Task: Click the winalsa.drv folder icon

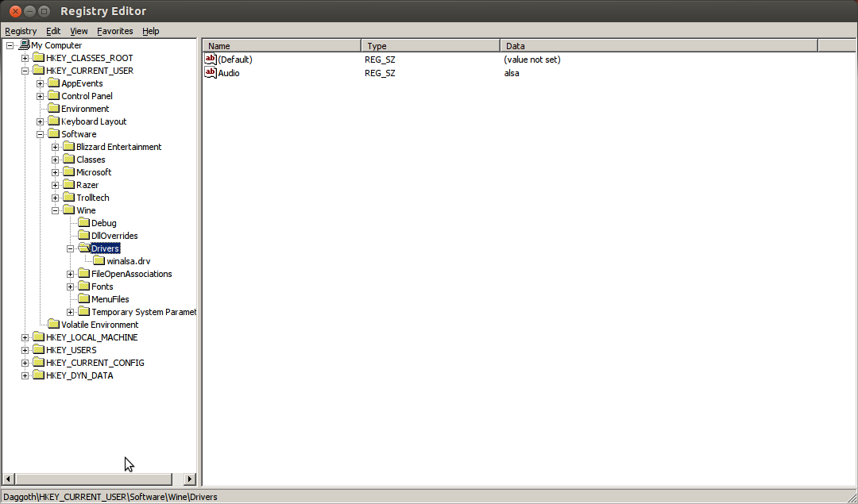Action: [99, 261]
